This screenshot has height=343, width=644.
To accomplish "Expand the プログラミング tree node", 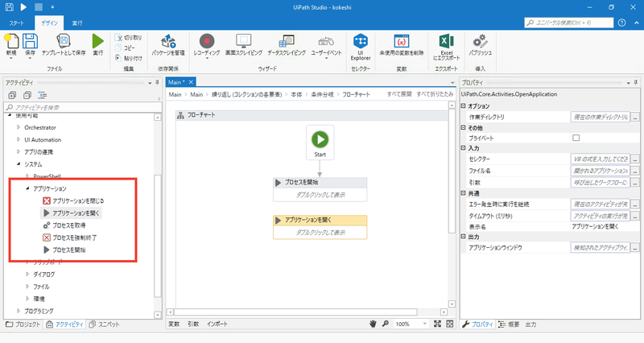I will pos(19,311).
